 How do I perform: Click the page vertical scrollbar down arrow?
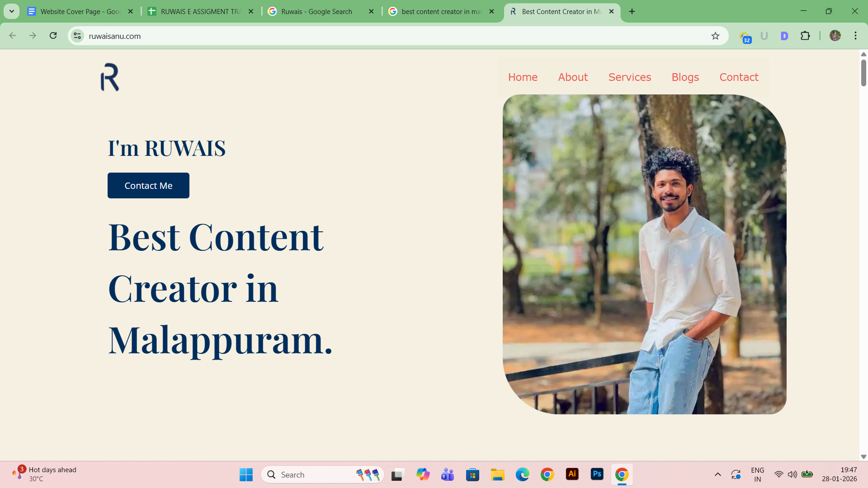pyautogui.click(x=863, y=457)
